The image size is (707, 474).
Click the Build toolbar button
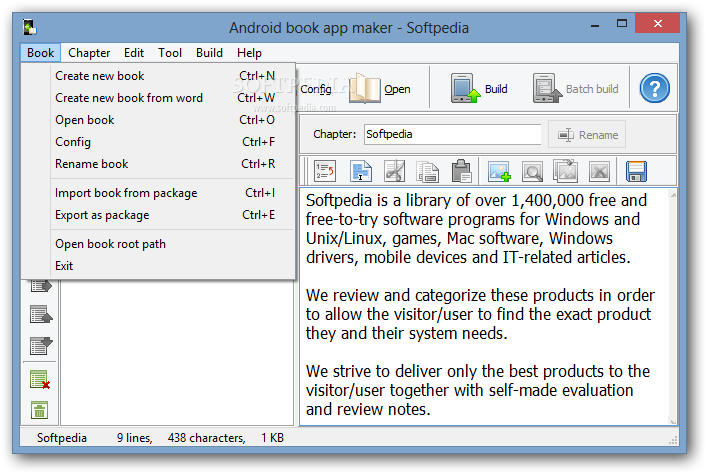click(x=479, y=88)
